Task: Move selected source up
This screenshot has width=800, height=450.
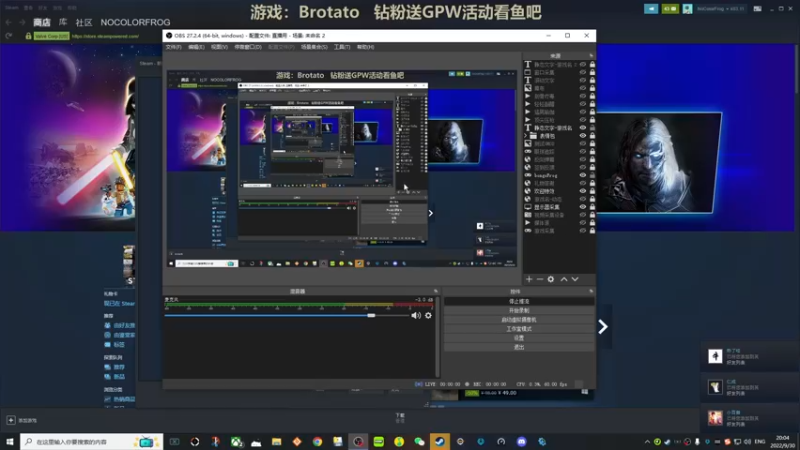Action: click(564, 279)
